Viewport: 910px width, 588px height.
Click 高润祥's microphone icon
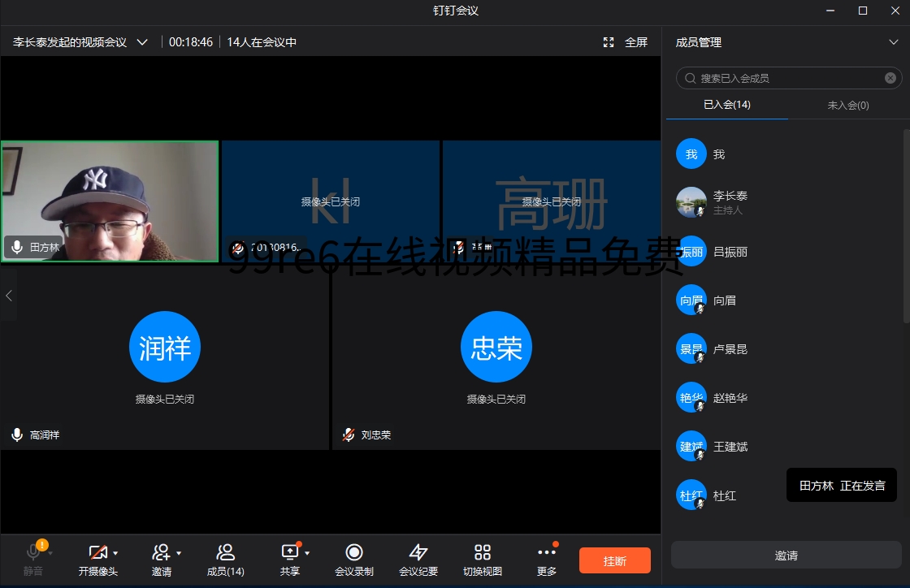(x=17, y=435)
